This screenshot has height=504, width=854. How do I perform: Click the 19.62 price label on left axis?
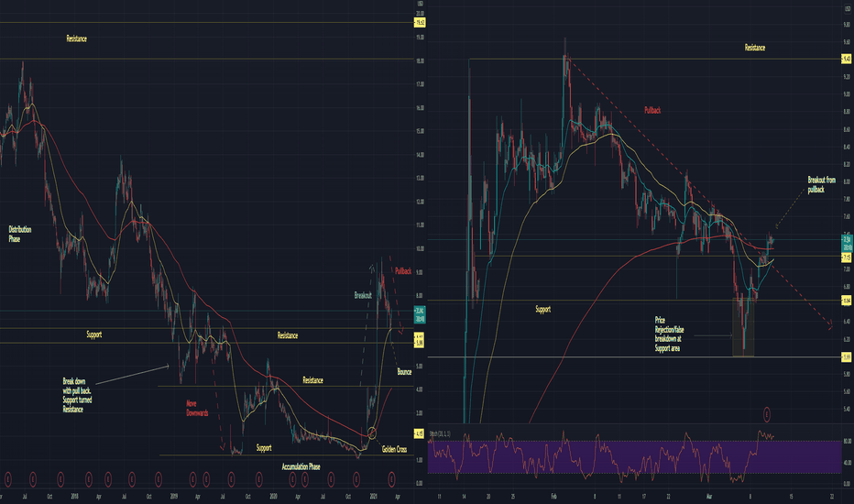[420, 22]
